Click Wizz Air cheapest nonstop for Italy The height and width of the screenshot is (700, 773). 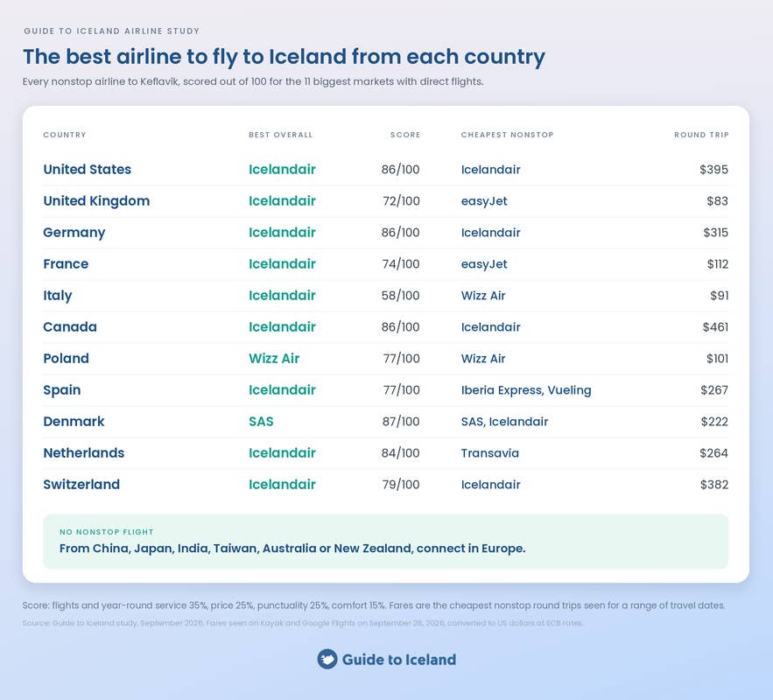click(x=483, y=296)
